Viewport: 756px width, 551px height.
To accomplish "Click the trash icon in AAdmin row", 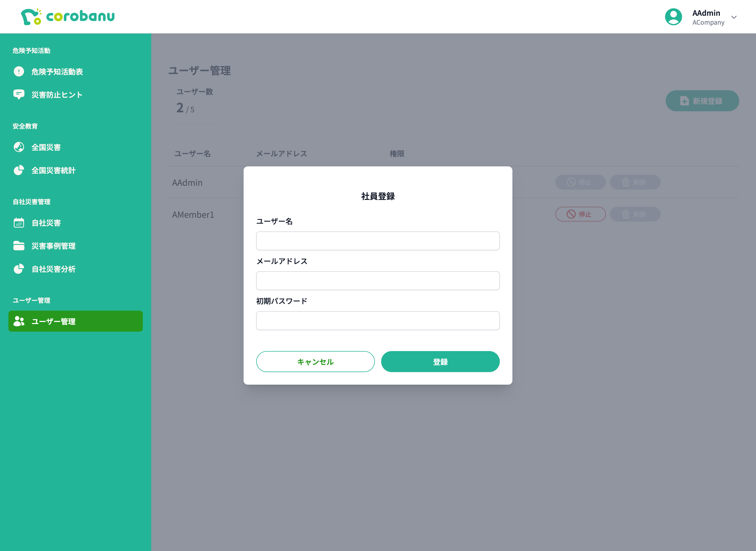I will point(626,182).
